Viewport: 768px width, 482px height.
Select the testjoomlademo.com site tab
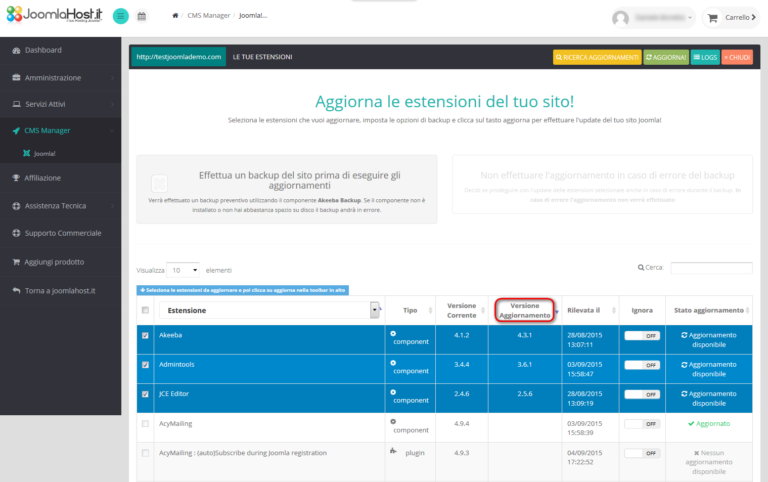pyautogui.click(x=179, y=57)
